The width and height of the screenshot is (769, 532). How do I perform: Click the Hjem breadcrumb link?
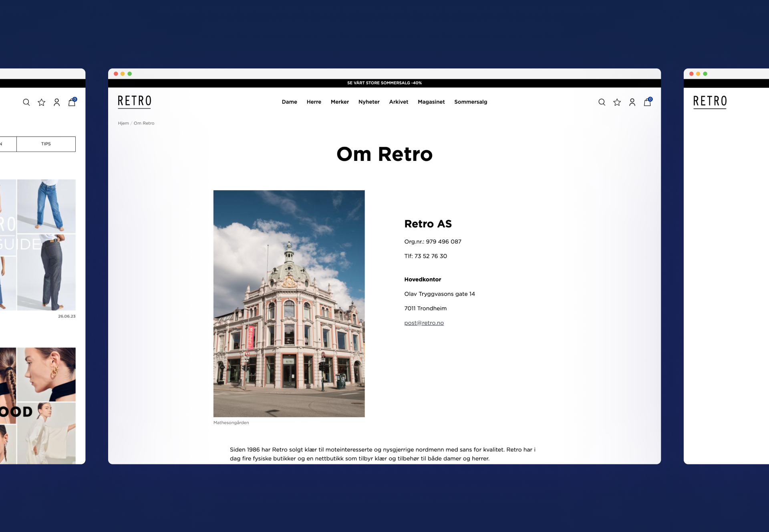pos(123,123)
